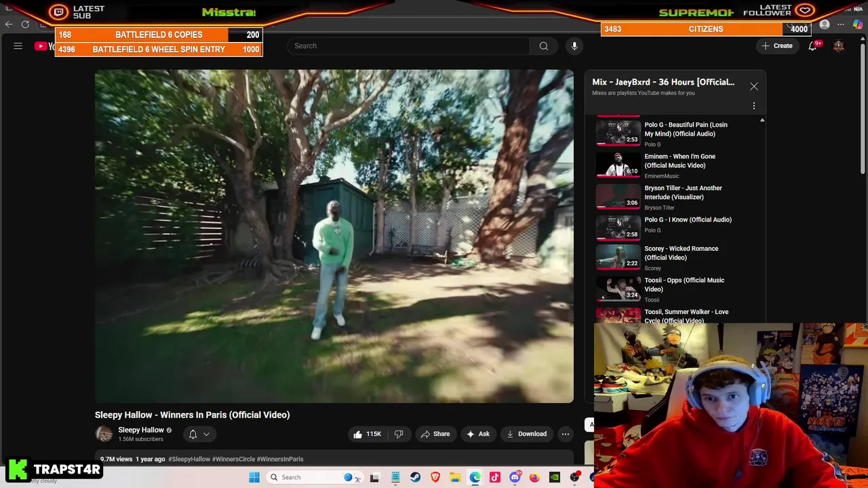Open the Create button
This screenshot has width=868, height=488.
776,46
